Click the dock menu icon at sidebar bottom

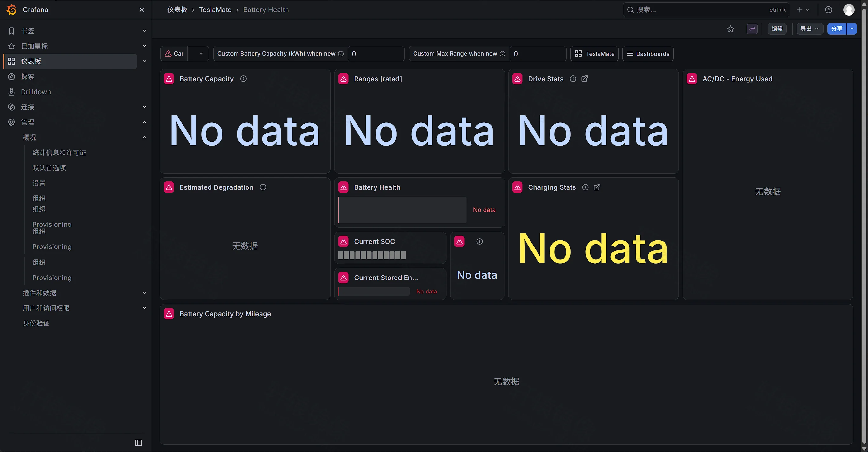pos(138,442)
